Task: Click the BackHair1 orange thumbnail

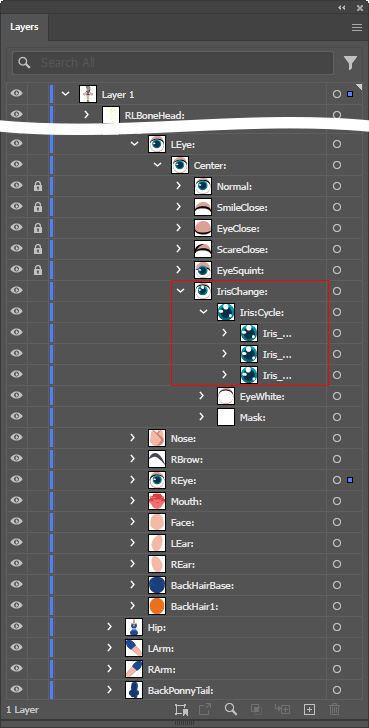Action: click(157, 606)
